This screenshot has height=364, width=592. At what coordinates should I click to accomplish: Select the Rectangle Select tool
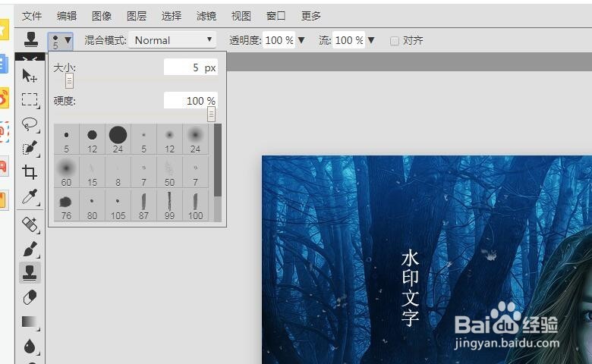point(30,100)
